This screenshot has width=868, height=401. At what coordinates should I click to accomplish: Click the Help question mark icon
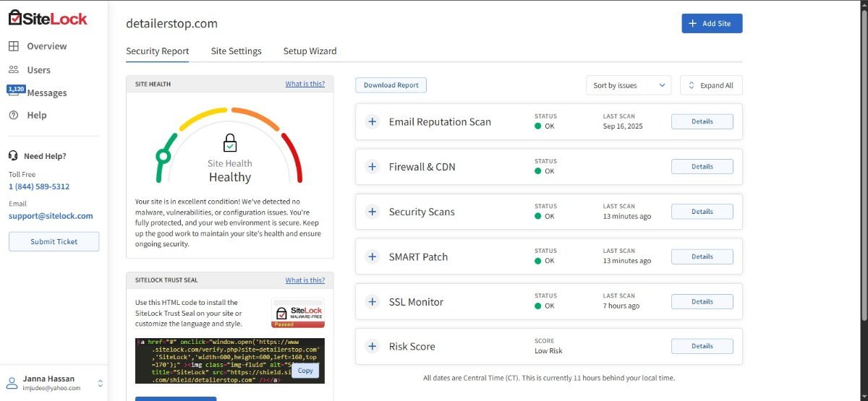(x=13, y=115)
